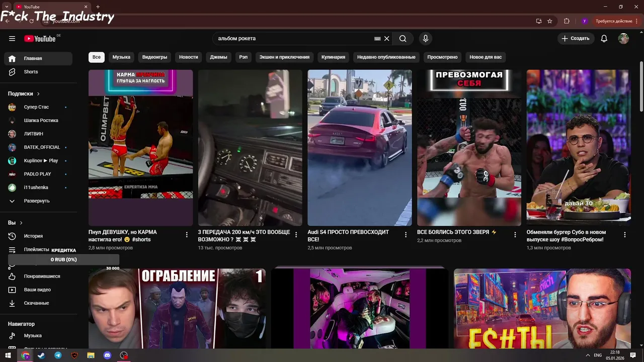This screenshot has width=644, height=362.
Task: Open a new browser tab with plus
Action: tap(98, 7)
